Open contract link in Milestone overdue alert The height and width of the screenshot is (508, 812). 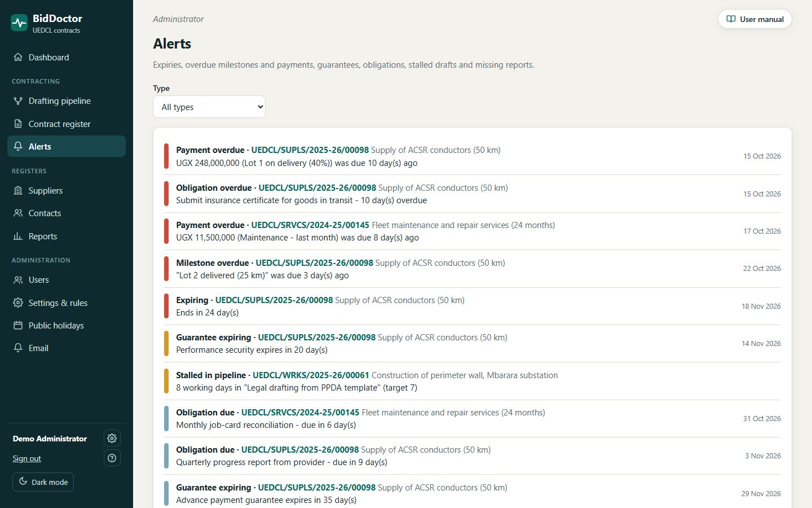[x=315, y=262]
